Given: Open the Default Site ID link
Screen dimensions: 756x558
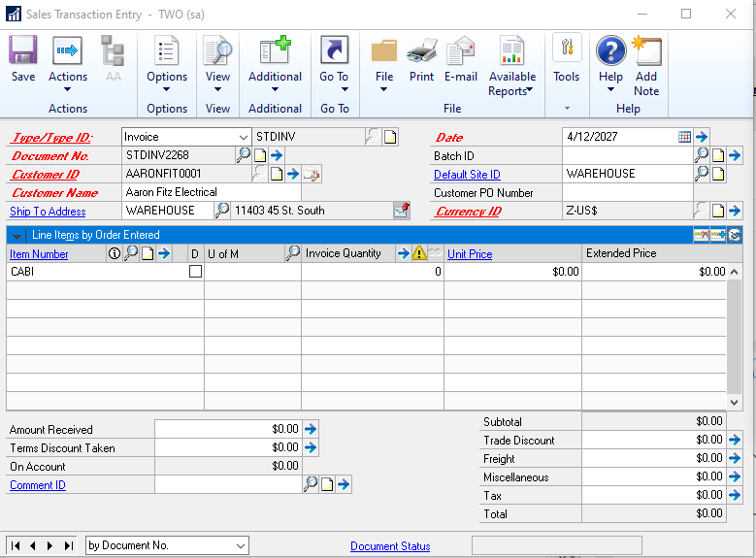Looking at the screenshot, I should point(467,174).
